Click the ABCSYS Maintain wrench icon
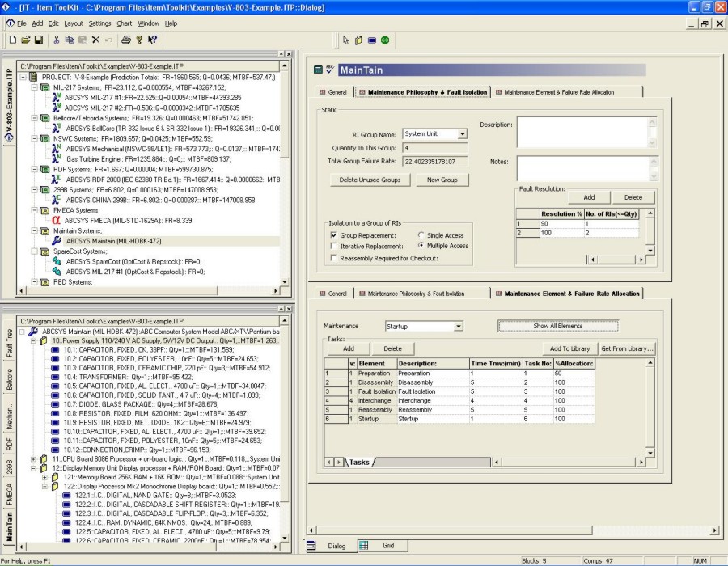728x566 pixels. (56, 241)
